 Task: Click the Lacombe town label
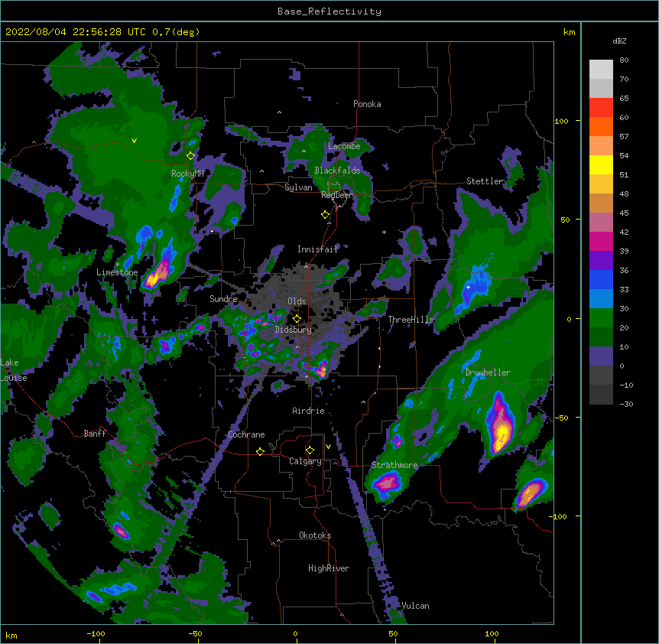pos(344,146)
